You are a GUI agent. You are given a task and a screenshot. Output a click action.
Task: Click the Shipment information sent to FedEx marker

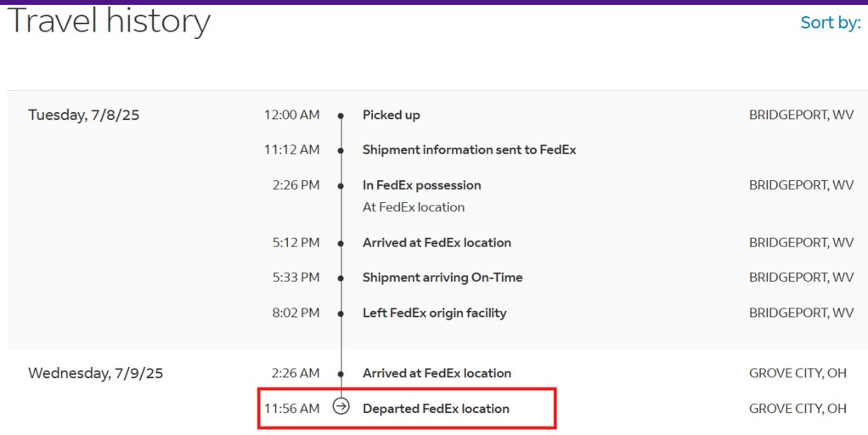click(341, 150)
